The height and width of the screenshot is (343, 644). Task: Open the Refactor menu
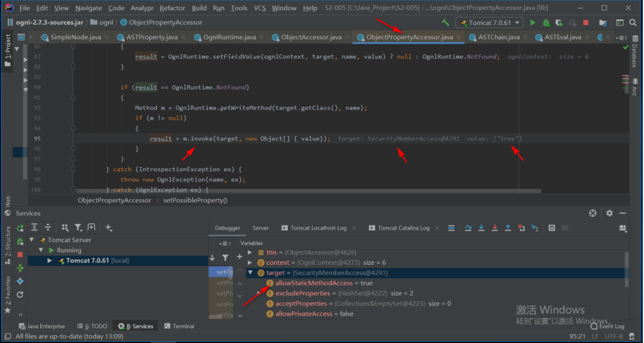(172, 8)
